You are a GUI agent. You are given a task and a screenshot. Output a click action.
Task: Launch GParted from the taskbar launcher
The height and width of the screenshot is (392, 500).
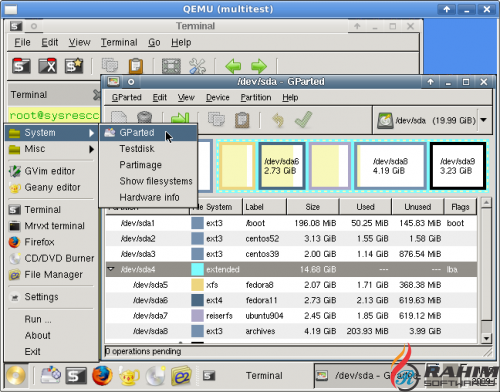coord(50,375)
